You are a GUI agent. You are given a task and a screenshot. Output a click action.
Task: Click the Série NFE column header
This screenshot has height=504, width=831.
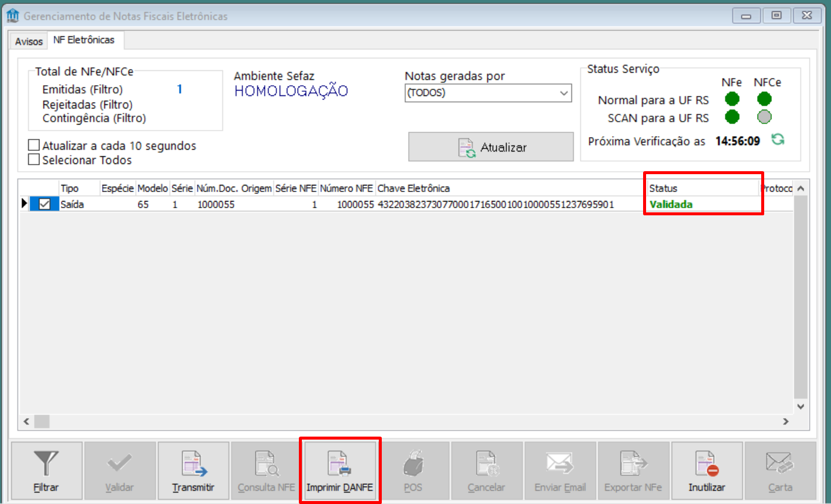(x=296, y=188)
